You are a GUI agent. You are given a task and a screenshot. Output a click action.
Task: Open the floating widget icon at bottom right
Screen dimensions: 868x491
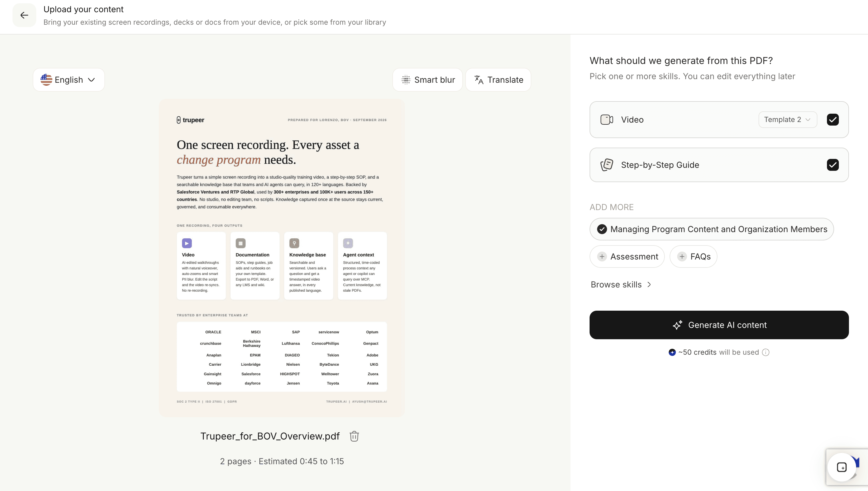[x=841, y=467]
